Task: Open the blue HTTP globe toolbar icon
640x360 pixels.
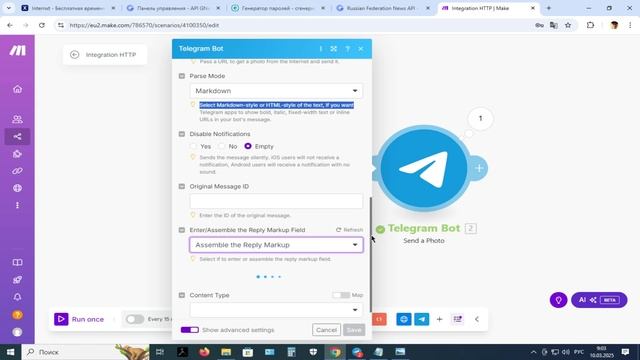Action: (404, 319)
